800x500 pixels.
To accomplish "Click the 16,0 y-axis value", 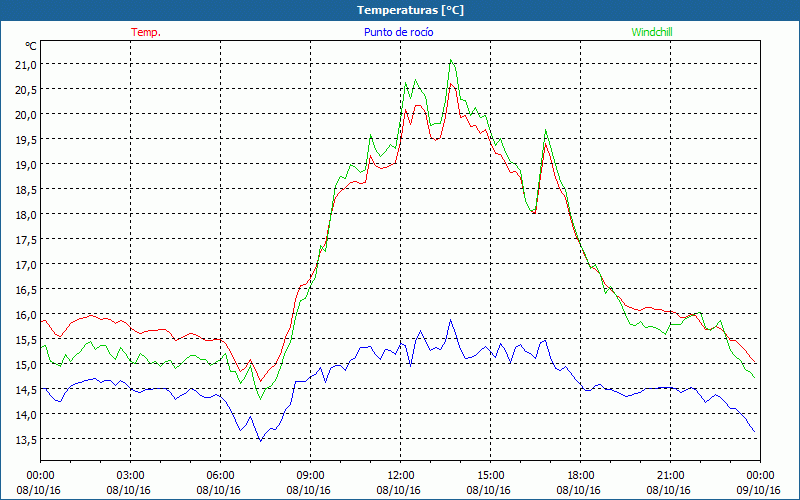I will tap(26, 314).
